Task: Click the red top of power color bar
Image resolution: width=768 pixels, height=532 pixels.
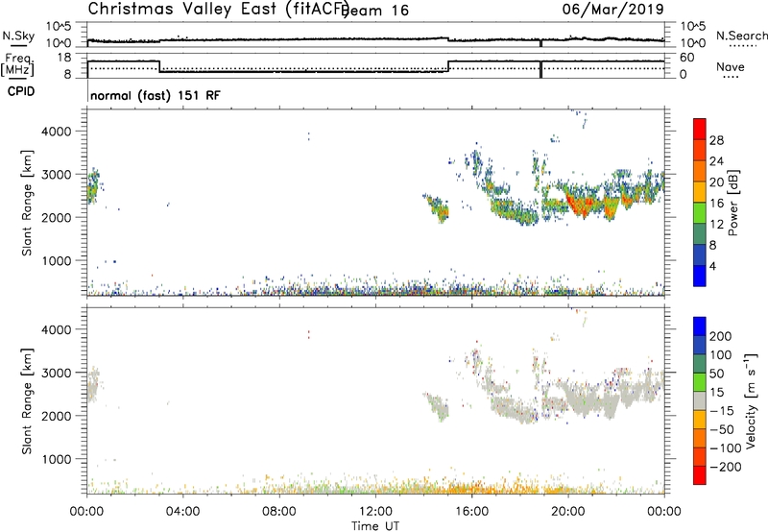Action: click(x=700, y=129)
